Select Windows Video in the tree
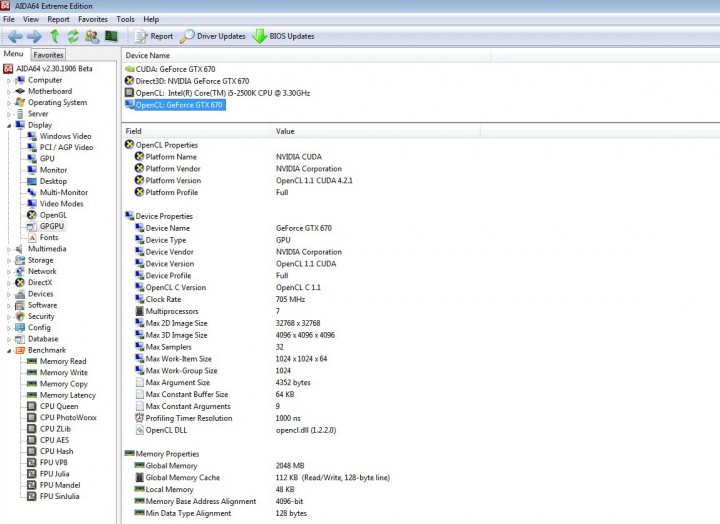 point(65,136)
